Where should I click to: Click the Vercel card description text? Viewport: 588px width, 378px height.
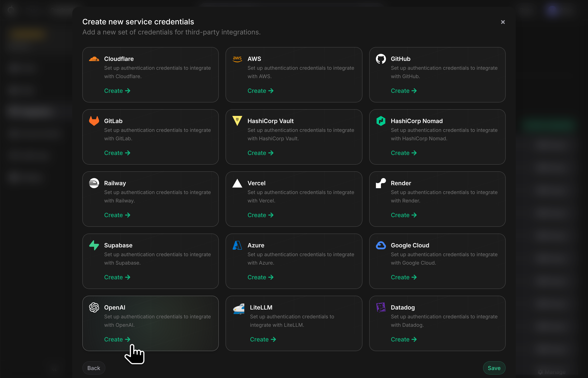[x=301, y=197]
